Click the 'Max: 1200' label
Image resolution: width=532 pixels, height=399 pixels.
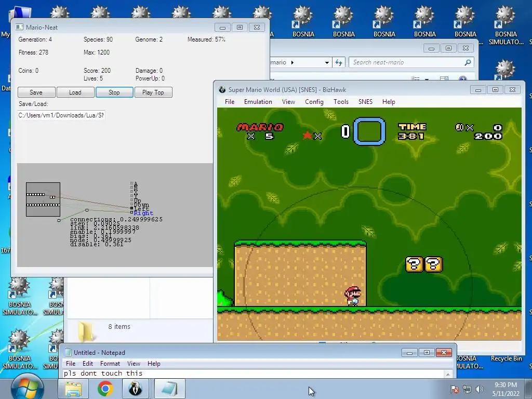(97, 52)
